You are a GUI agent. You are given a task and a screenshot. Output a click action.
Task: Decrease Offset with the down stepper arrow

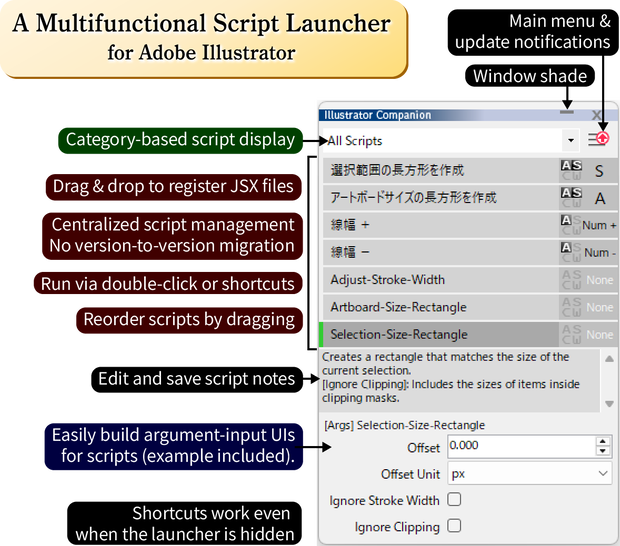[x=603, y=451]
